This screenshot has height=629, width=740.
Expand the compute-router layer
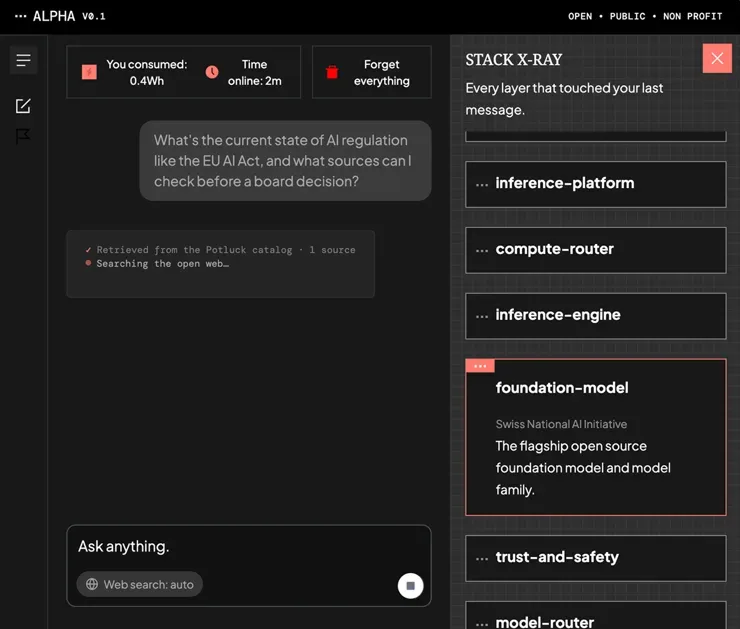click(596, 250)
